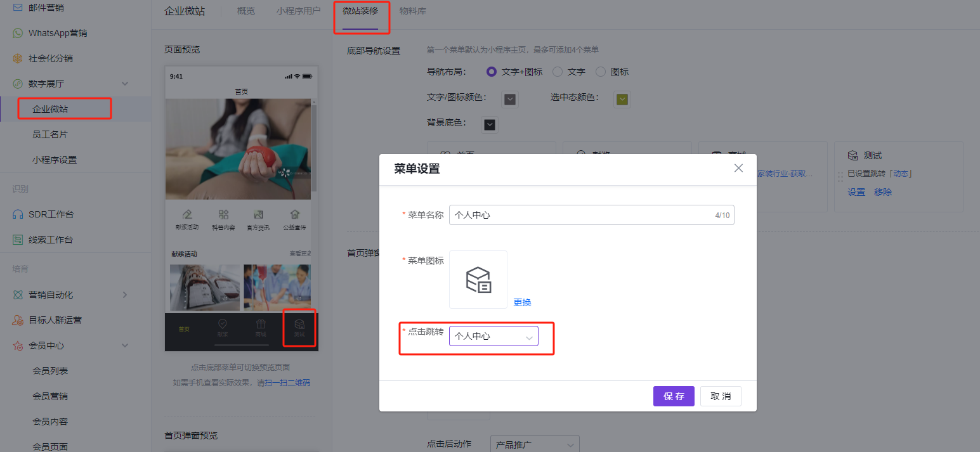This screenshot has width=980, height=452.
Task: Tap the blood donation hero image in preview
Action: coord(238,149)
